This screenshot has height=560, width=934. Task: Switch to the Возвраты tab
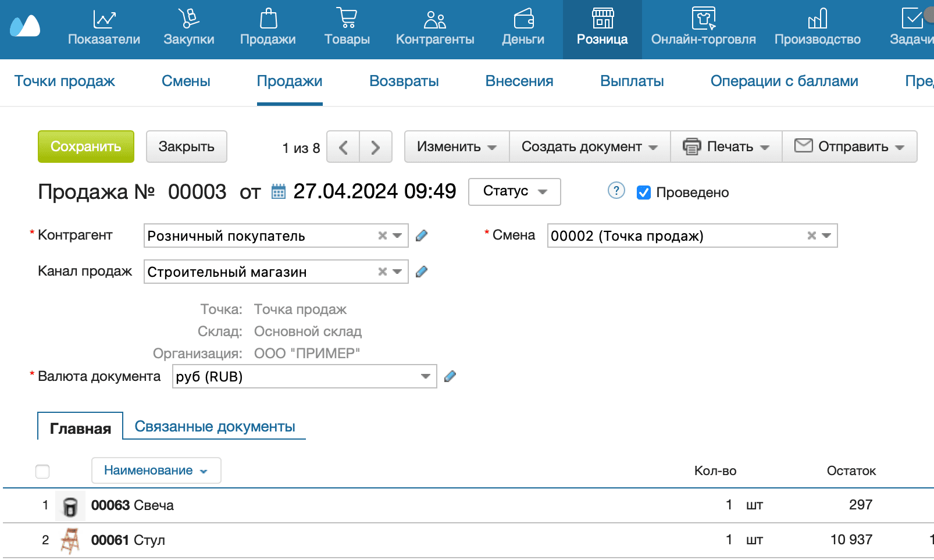(404, 81)
